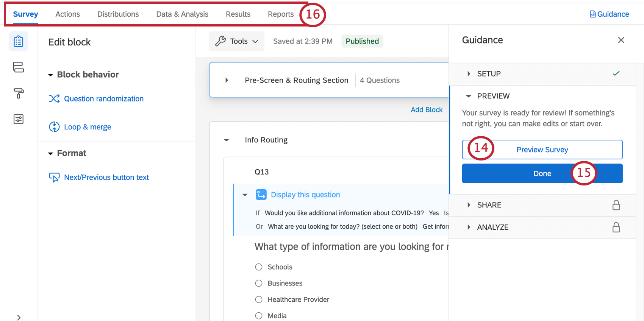Open the Tools dropdown menu
This screenshot has width=644, height=321.
pos(237,41)
